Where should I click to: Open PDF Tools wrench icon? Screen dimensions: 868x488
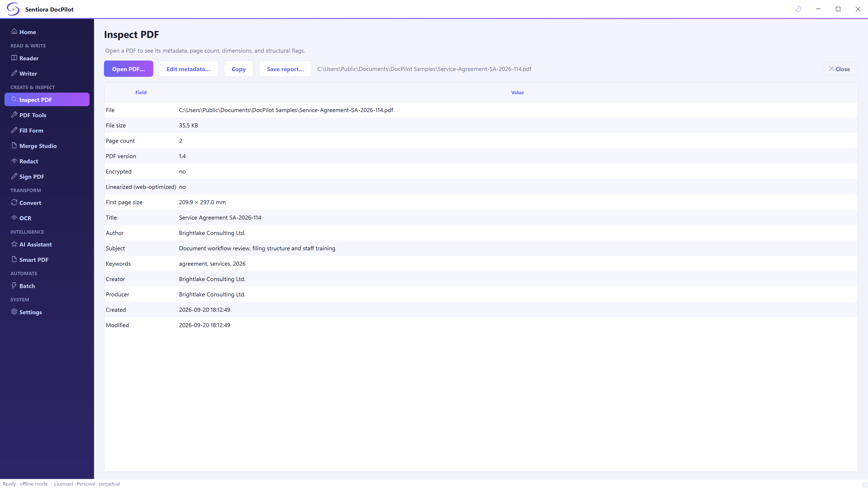[14, 115]
